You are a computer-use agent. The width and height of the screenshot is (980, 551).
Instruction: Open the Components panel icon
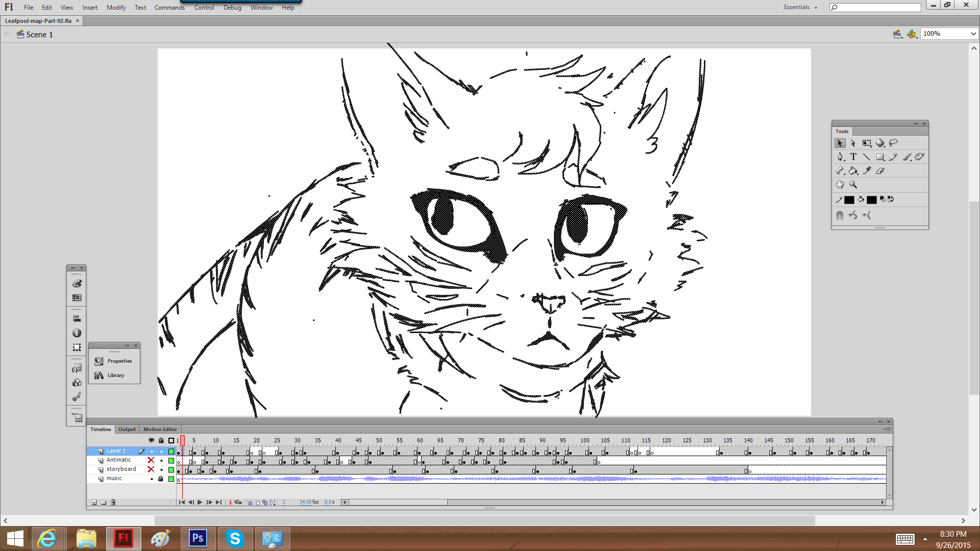77,383
